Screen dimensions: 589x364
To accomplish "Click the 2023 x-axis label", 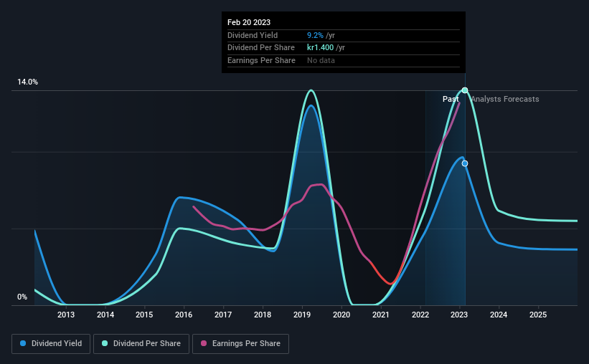I will 459,315.
